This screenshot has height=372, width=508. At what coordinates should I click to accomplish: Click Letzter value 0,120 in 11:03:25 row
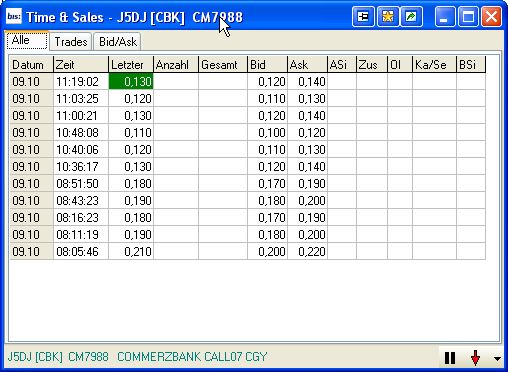[x=131, y=99]
